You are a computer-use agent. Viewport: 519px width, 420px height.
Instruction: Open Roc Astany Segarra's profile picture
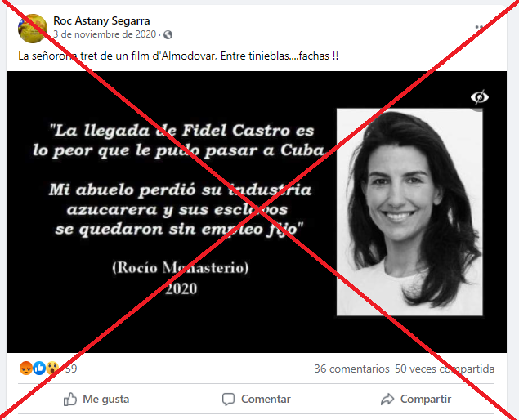pyautogui.click(x=33, y=29)
